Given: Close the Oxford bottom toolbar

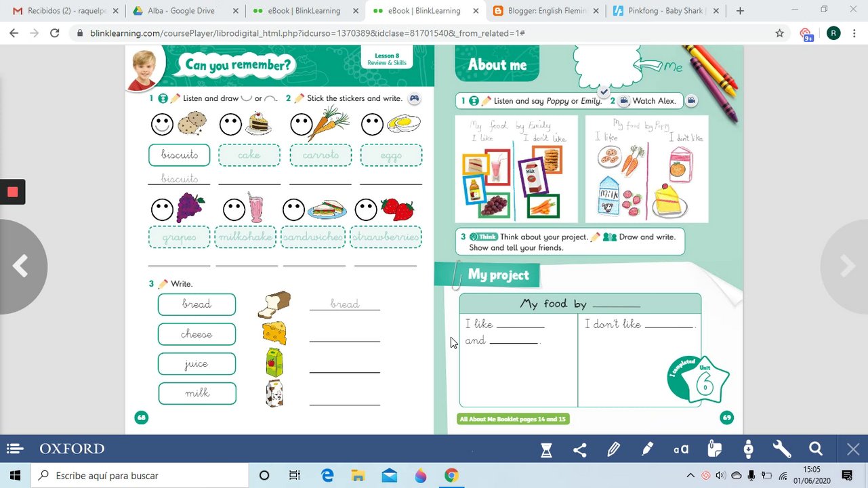Looking at the screenshot, I should (x=853, y=449).
